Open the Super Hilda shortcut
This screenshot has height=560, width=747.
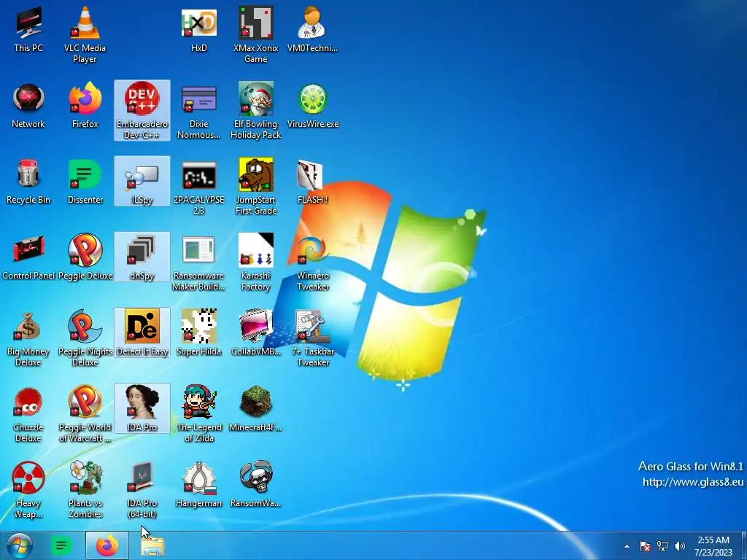tap(198, 332)
